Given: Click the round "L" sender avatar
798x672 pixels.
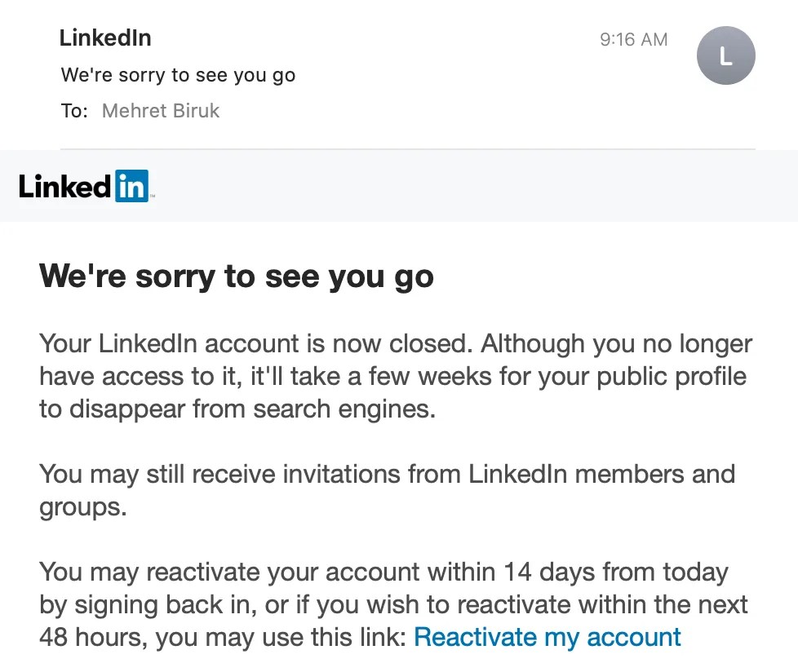Looking at the screenshot, I should (x=725, y=55).
